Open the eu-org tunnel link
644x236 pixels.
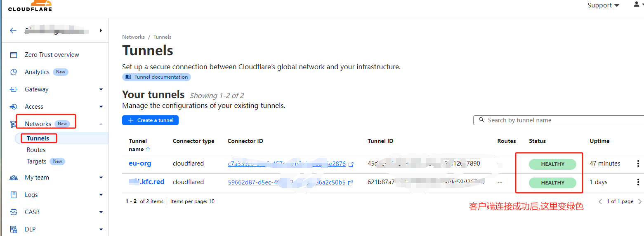click(x=140, y=164)
